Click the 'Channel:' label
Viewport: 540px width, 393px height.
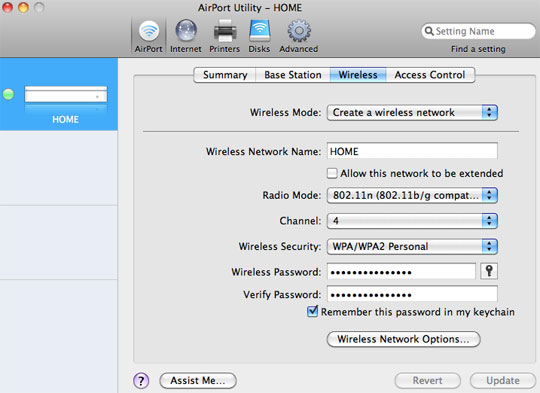pos(300,221)
